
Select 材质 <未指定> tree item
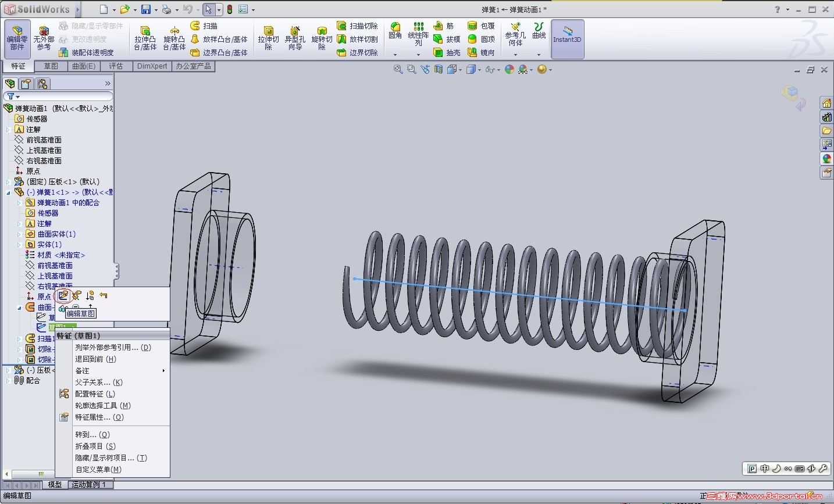pyautogui.click(x=56, y=255)
